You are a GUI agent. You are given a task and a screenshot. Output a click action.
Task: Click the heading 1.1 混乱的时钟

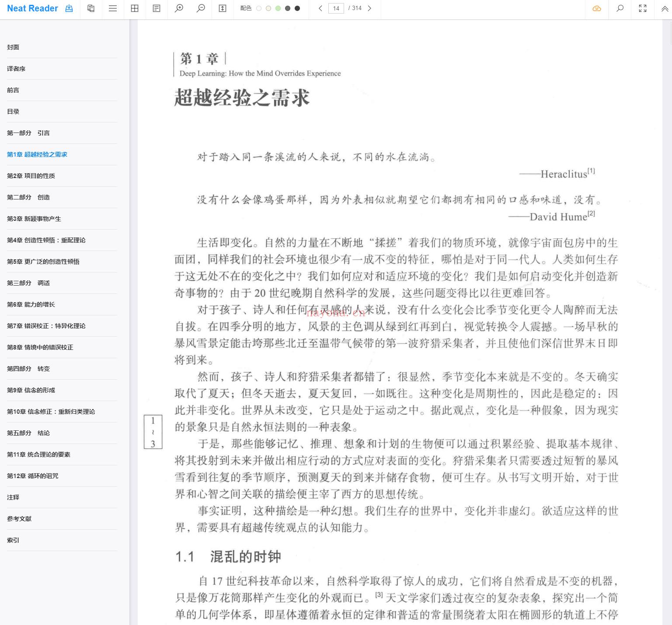(228, 557)
